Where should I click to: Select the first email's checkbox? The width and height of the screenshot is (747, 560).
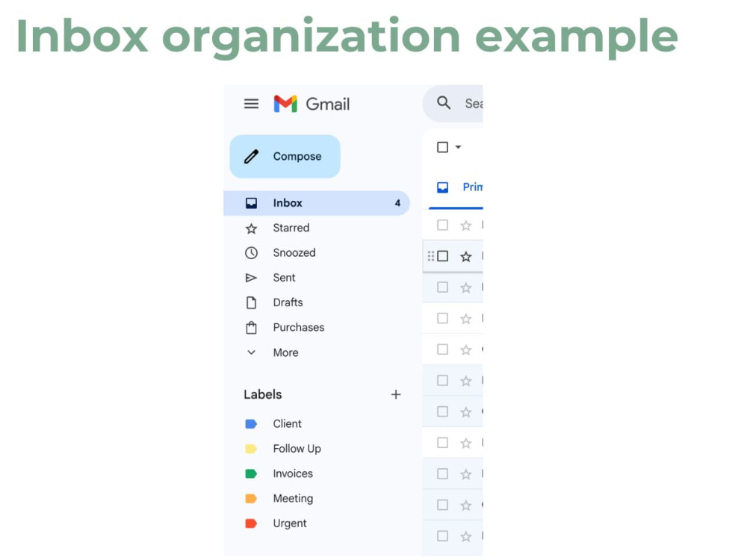(442, 225)
